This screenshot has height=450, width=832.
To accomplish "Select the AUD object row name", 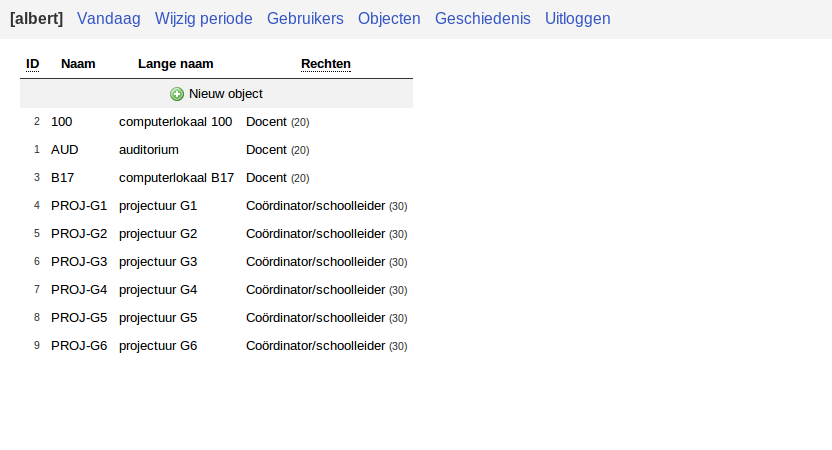I will coord(64,150).
